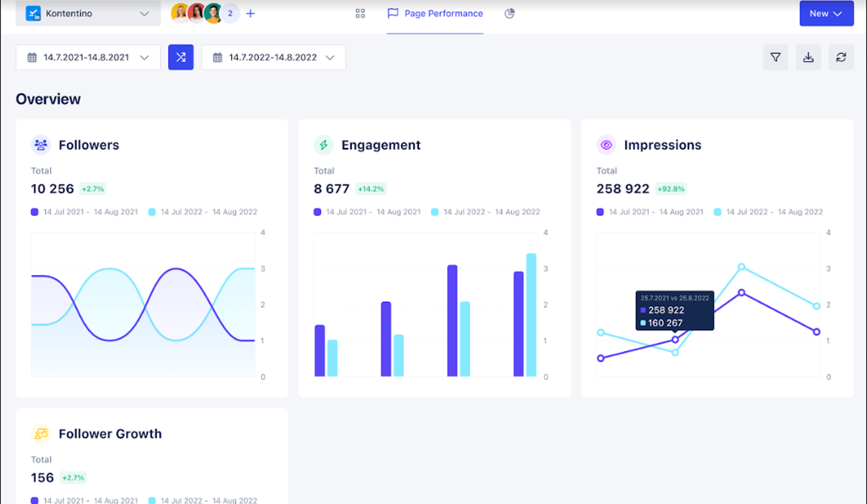Open the dashboard grid view icon

coord(360,14)
